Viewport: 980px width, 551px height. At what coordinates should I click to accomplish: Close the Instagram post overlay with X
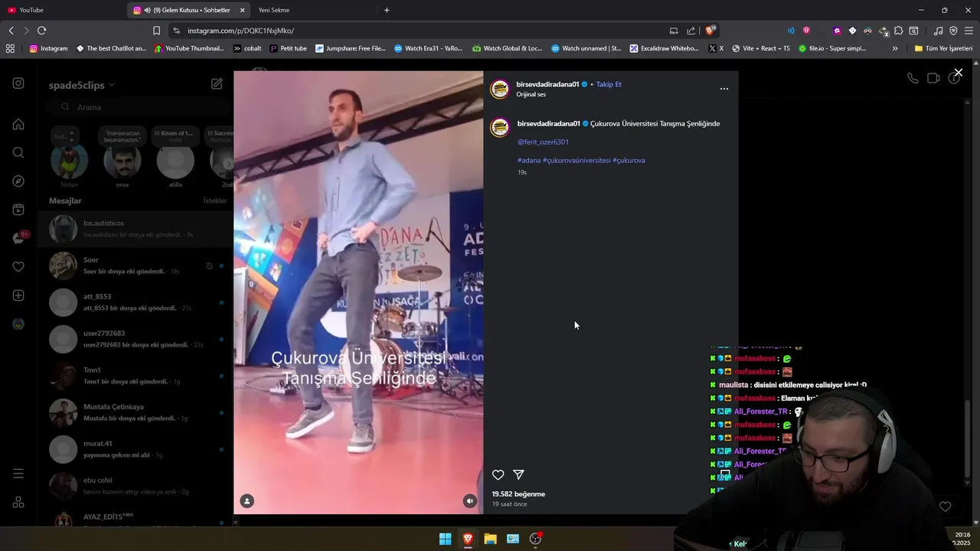pos(958,73)
